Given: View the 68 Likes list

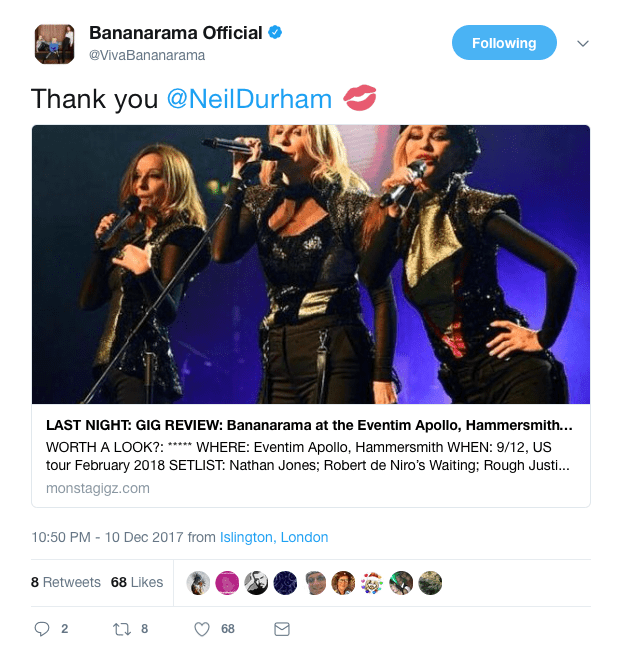Looking at the screenshot, I should click(137, 582).
